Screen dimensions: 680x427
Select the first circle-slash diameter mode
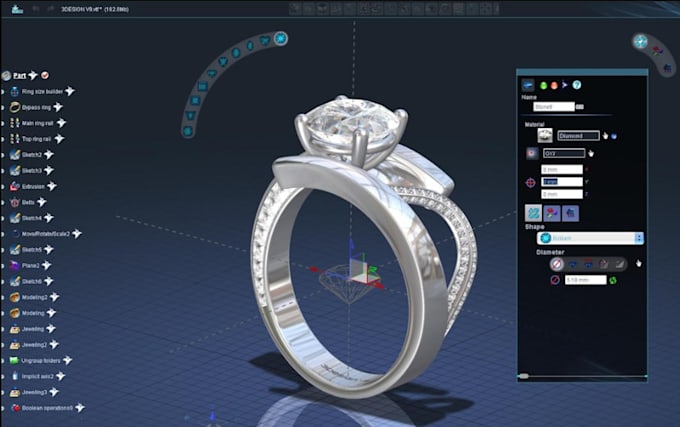click(x=557, y=264)
